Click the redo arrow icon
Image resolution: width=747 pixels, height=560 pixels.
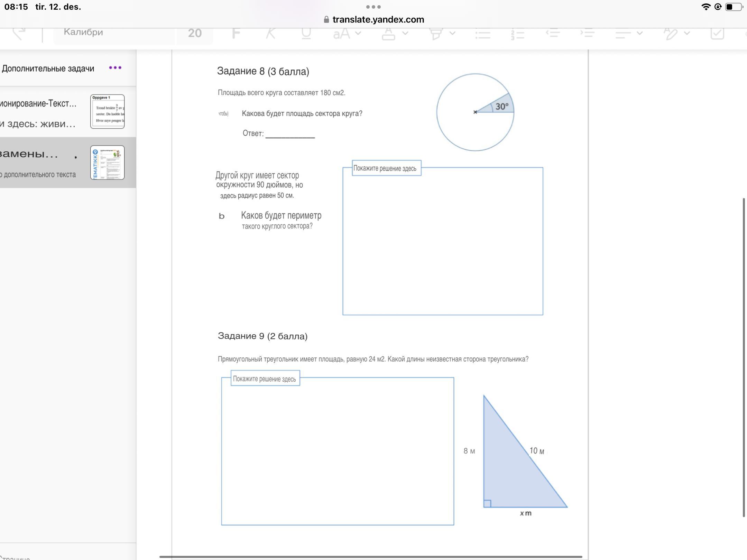tap(19, 33)
